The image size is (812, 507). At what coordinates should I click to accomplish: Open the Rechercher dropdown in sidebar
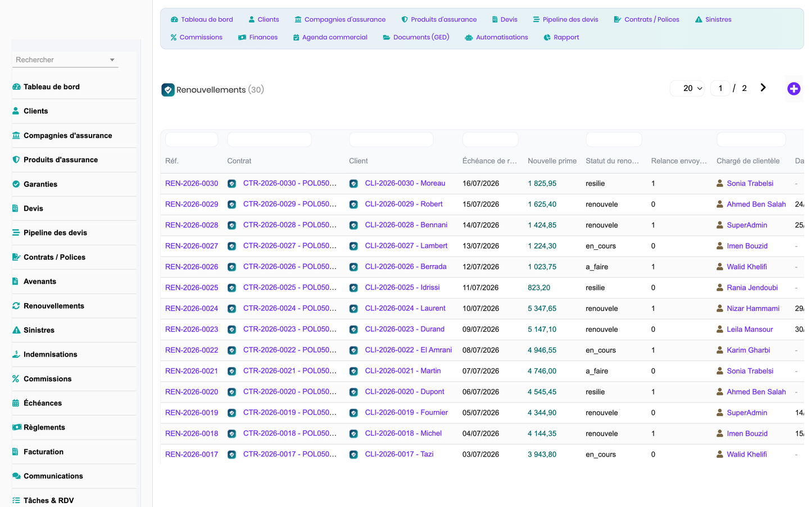tap(65, 60)
